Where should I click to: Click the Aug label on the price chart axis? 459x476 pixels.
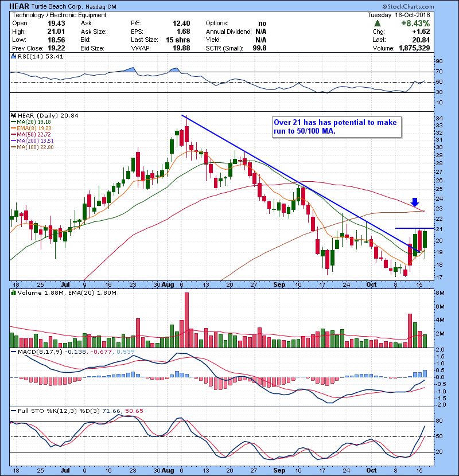pyautogui.click(x=168, y=285)
